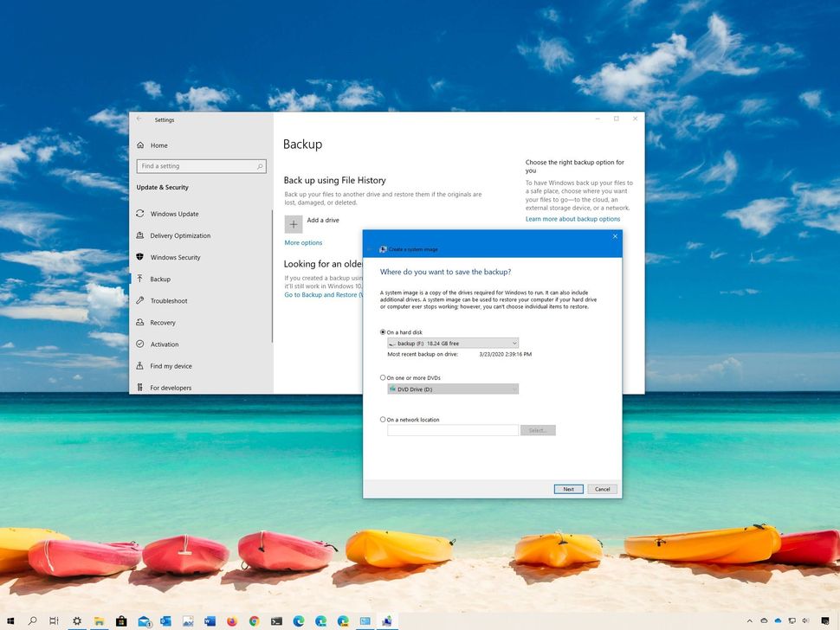
Task: Click the Find my device icon
Action: point(140,365)
